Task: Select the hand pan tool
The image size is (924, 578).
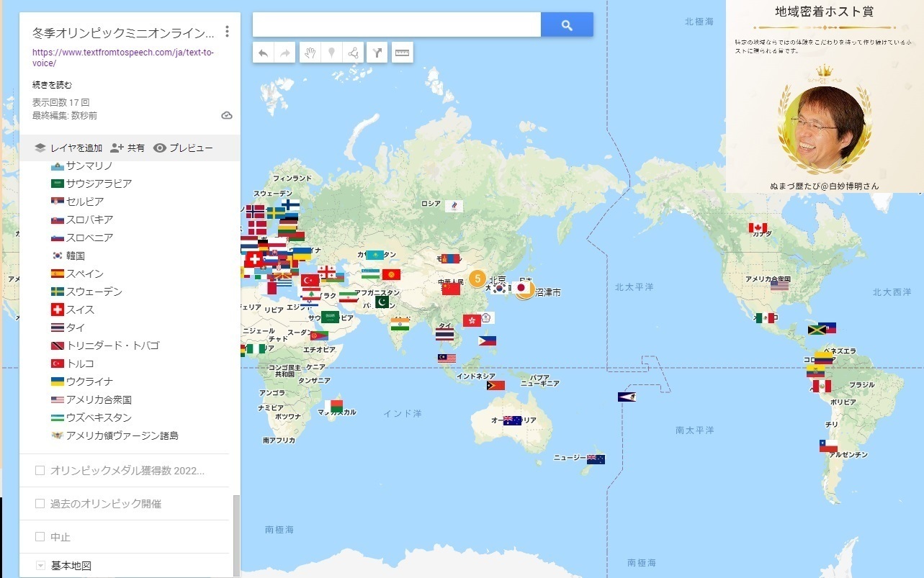Action: (309, 53)
